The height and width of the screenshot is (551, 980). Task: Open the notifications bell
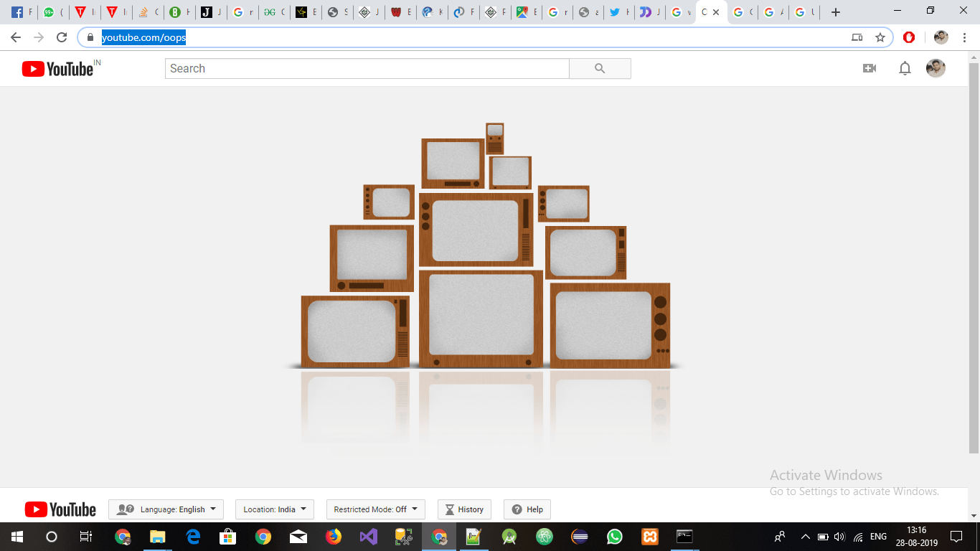click(x=905, y=68)
